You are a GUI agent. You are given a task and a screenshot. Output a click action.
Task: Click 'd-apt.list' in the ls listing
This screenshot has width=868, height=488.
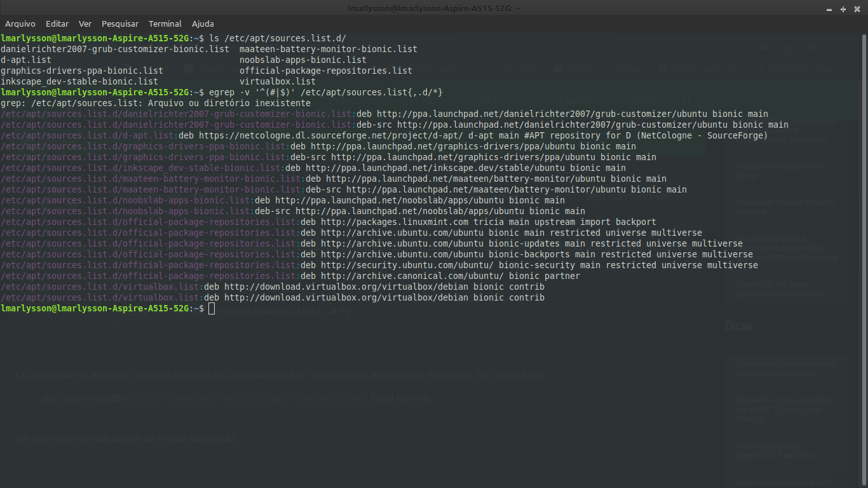26,60
